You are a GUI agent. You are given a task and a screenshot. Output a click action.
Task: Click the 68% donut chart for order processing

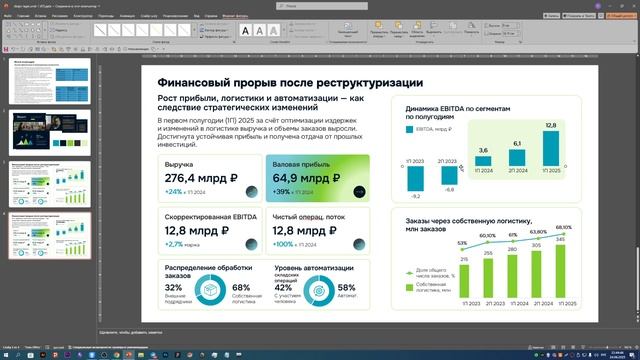click(210, 290)
